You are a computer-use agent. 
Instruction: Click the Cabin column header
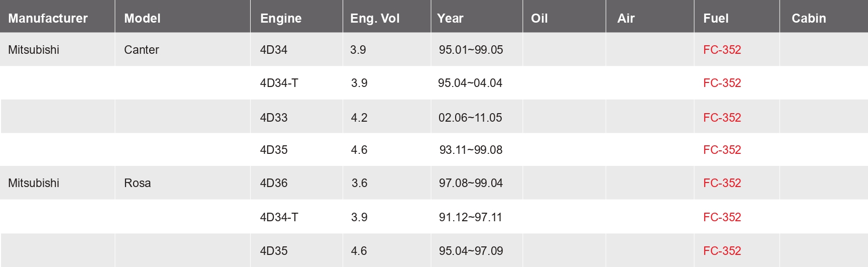click(809, 19)
